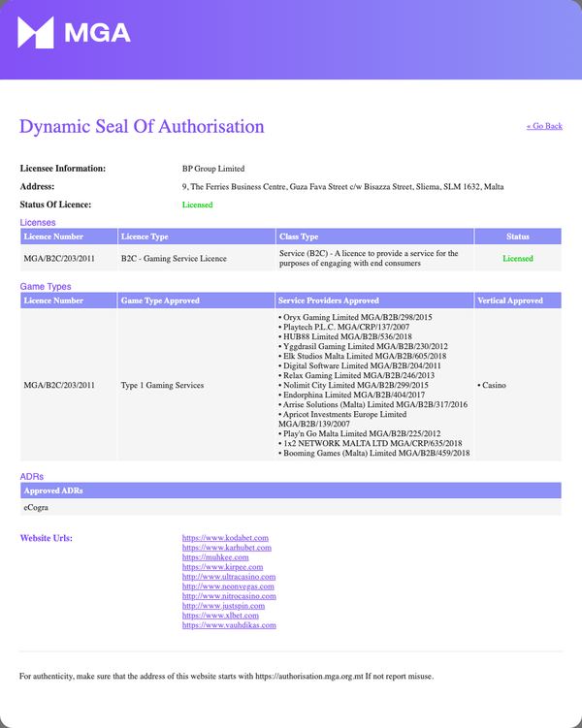Follow the Go Back link
This screenshot has width=582, height=728.
(x=544, y=126)
